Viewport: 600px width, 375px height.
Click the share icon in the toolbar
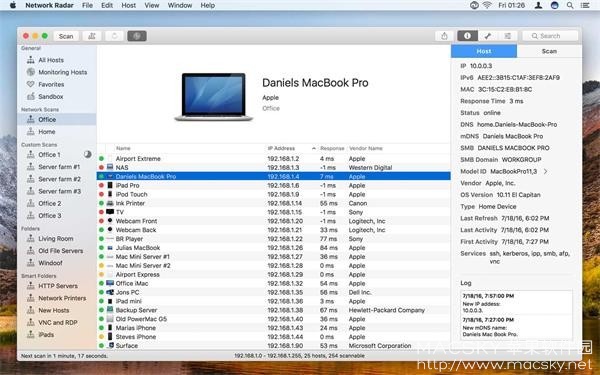pyautogui.click(x=444, y=36)
